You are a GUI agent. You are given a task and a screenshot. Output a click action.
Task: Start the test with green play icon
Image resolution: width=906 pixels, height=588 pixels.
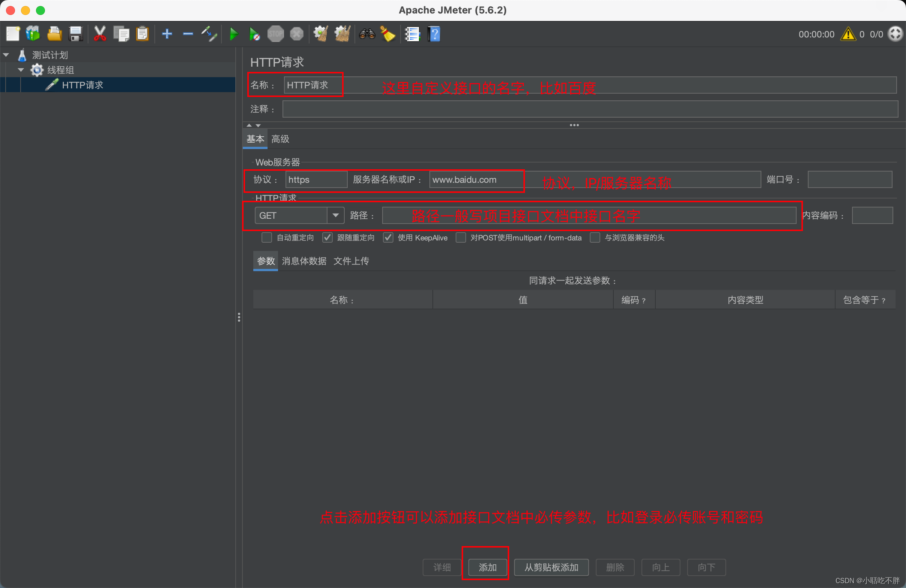coord(234,34)
